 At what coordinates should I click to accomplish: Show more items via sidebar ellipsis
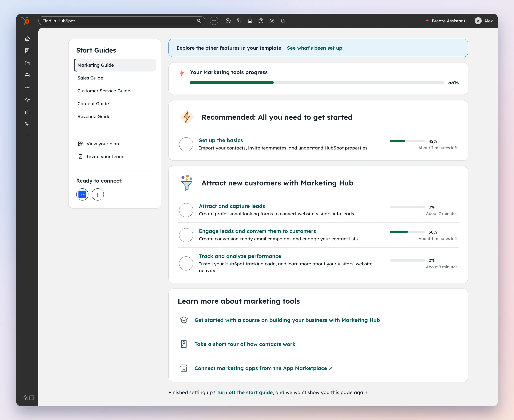(x=27, y=136)
